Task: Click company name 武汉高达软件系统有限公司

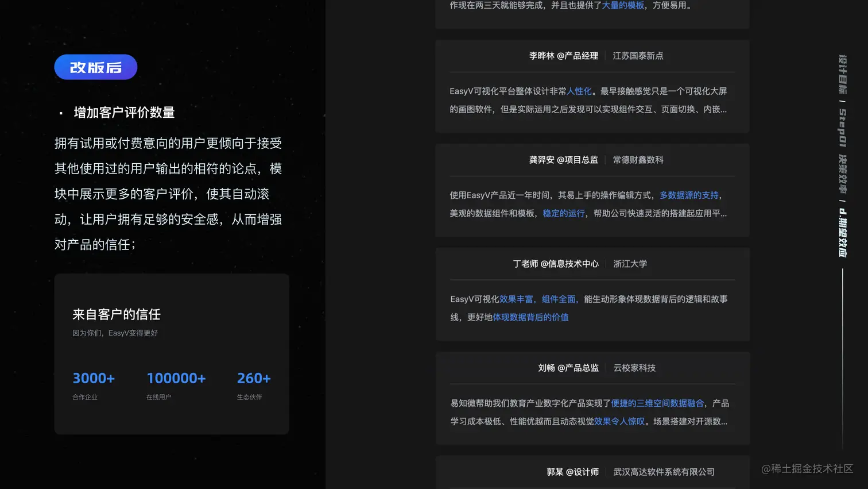Action: (664, 472)
